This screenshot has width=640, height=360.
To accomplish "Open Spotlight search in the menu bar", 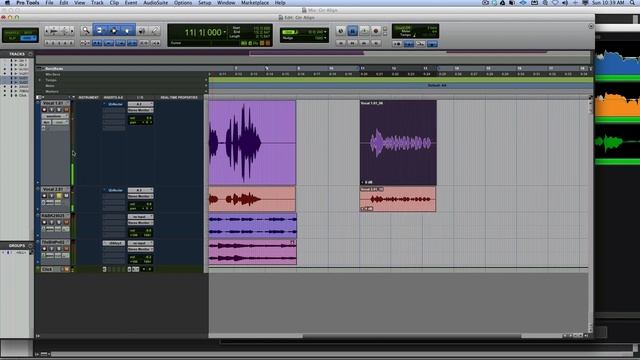I will click(x=632, y=3).
